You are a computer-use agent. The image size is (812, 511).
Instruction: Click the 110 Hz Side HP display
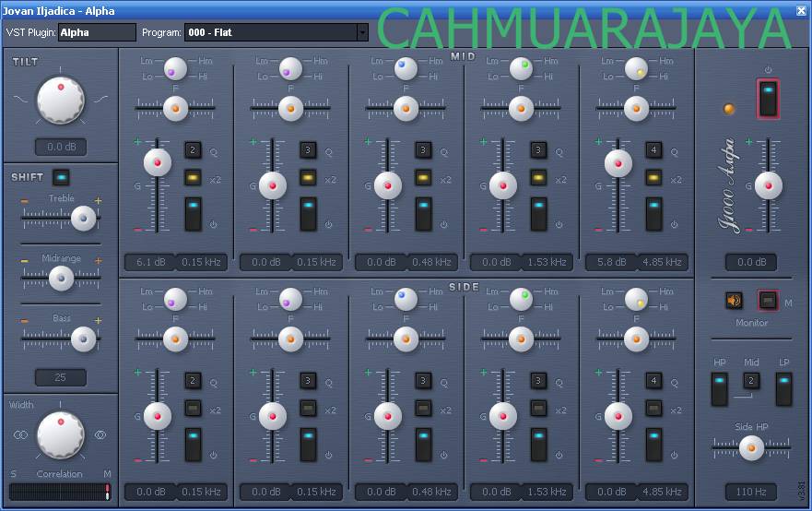(751, 492)
